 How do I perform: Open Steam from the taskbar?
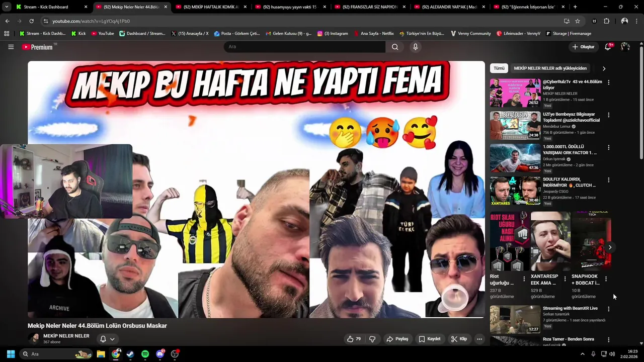[130, 354]
